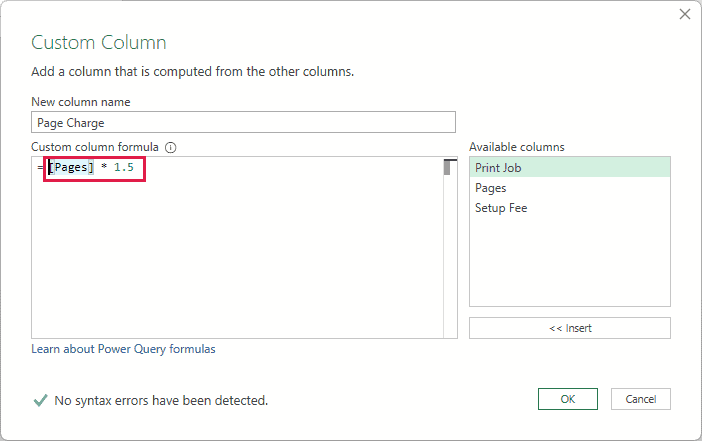The image size is (702, 441).
Task: Click the green checkmark syntax status icon
Action: (40, 400)
